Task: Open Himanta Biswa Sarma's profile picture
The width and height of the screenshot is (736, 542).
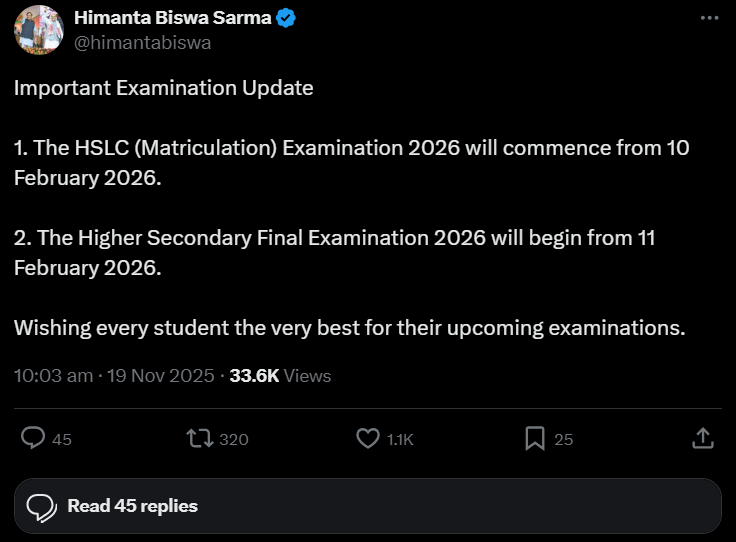Action: coord(37,31)
